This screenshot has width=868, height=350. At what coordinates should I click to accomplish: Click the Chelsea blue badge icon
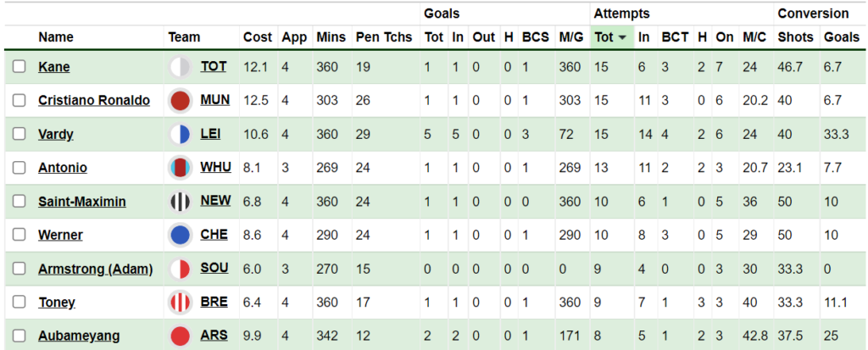click(x=181, y=236)
